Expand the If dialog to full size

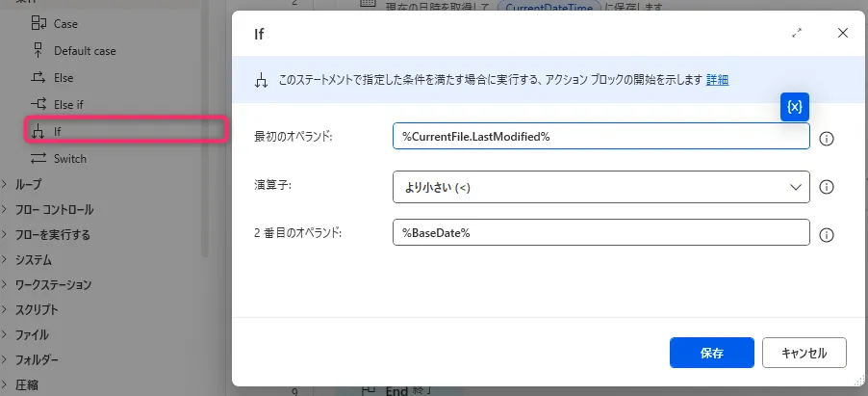[797, 33]
